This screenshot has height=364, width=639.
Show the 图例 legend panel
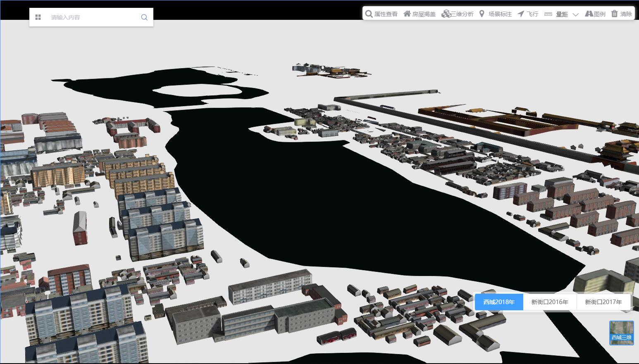point(589,14)
